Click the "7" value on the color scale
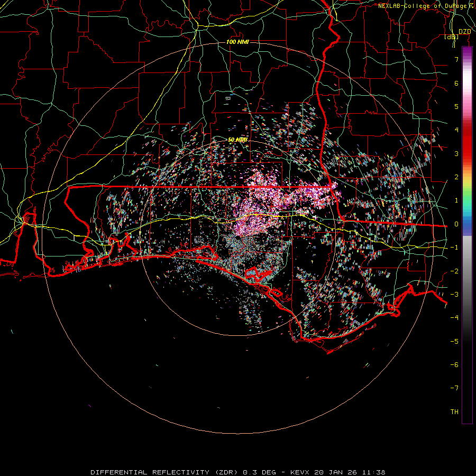Image resolution: width=476 pixels, height=476 pixels. click(456, 59)
